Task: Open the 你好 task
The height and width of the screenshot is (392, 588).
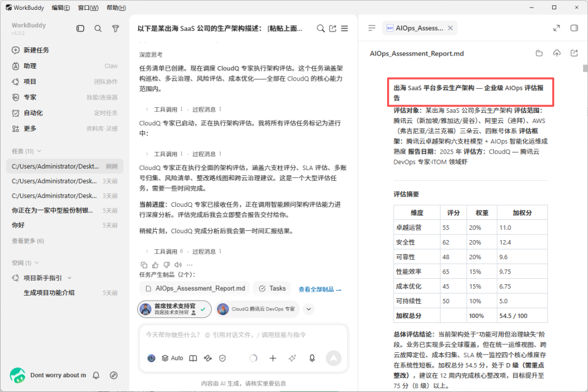Action: tap(64, 225)
